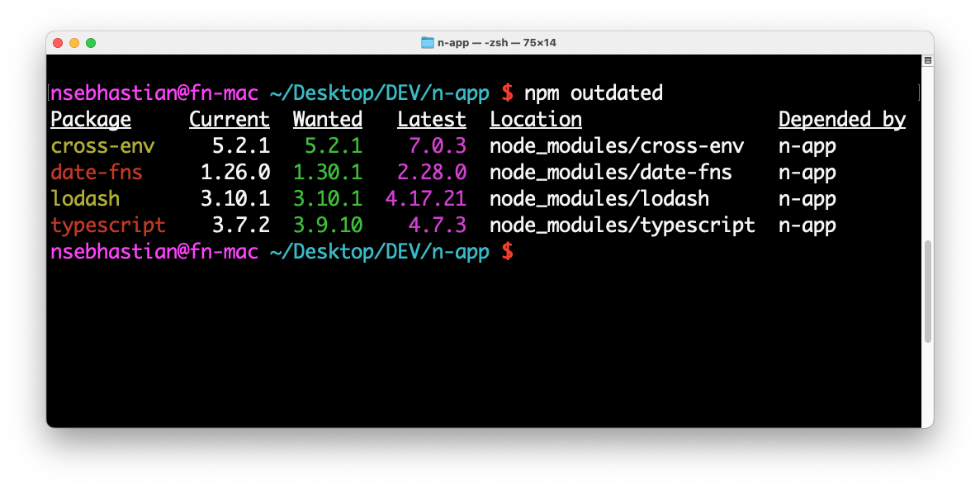Click the 'npm outdated' command text

[593, 93]
